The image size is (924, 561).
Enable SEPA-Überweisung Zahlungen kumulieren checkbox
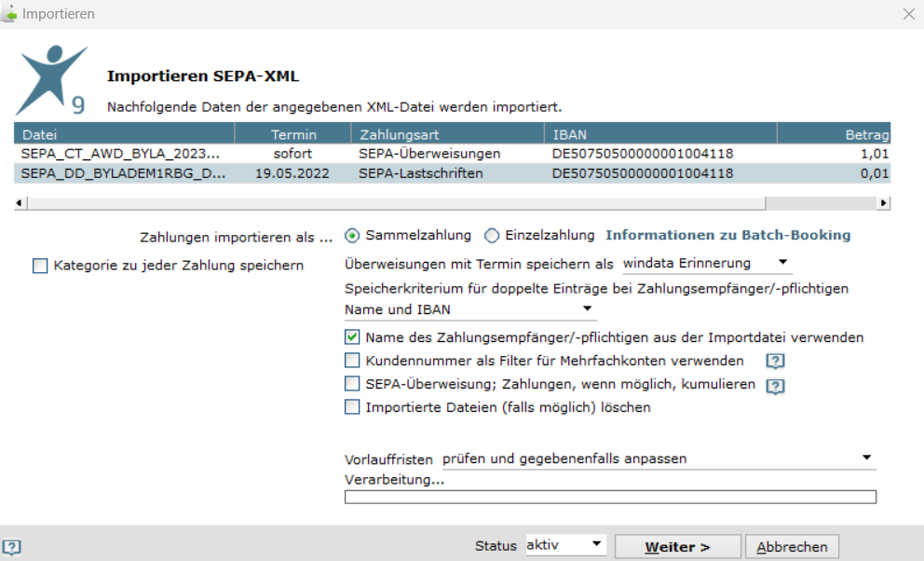(x=352, y=384)
